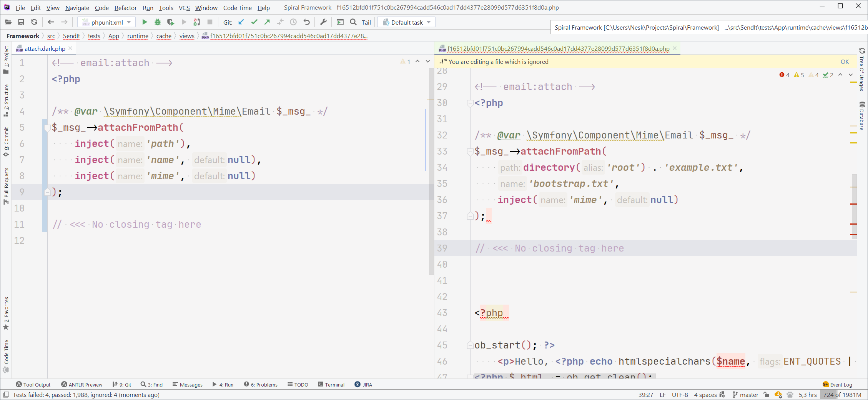Run with coverage using the shield icon
This screenshot has width=868, height=400.
click(171, 22)
